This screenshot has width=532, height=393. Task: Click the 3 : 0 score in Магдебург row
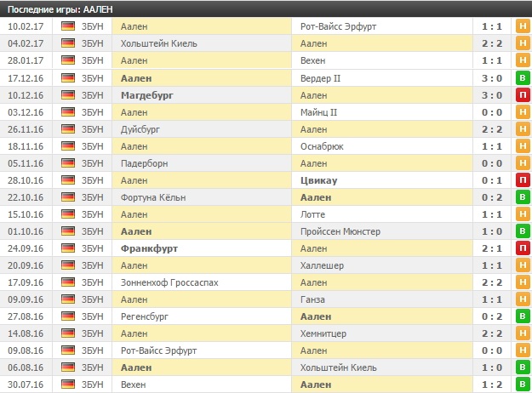pyautogui.click(x=492, y=95)
